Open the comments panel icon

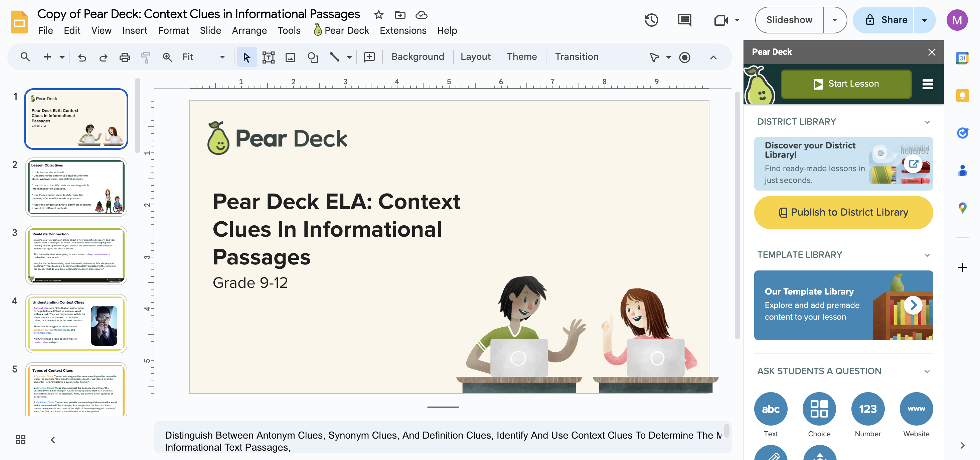click(684, 20)
